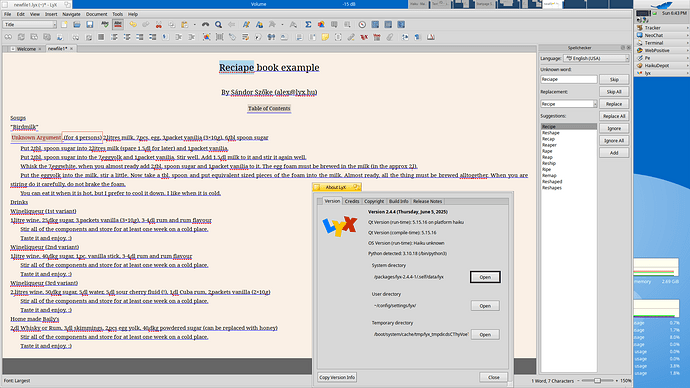Click the Ignore All button
This screenshot has height=388, width=690.
coord(614,141)
